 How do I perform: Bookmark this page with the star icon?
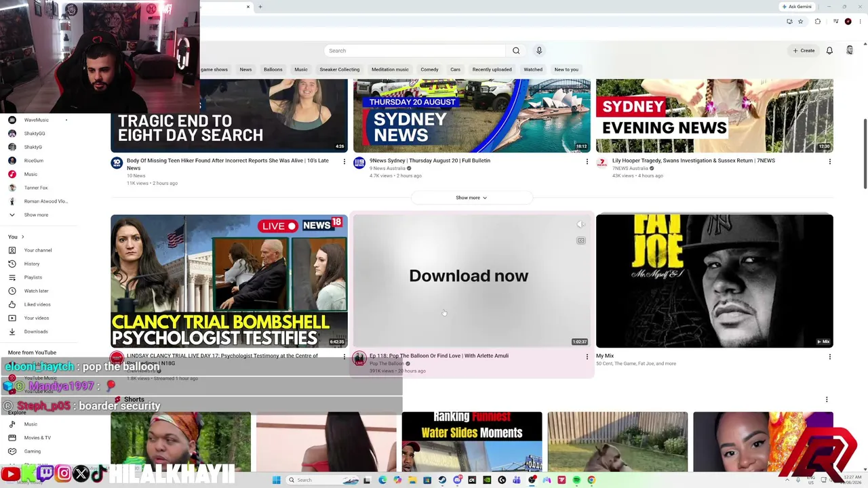tap(801, 22)
